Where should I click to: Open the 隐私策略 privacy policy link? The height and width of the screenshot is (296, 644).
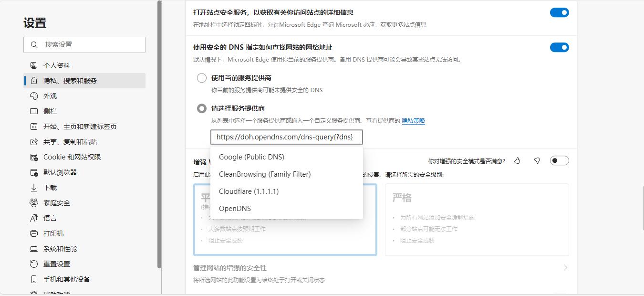pyautogui.click(x=412, y=120)
